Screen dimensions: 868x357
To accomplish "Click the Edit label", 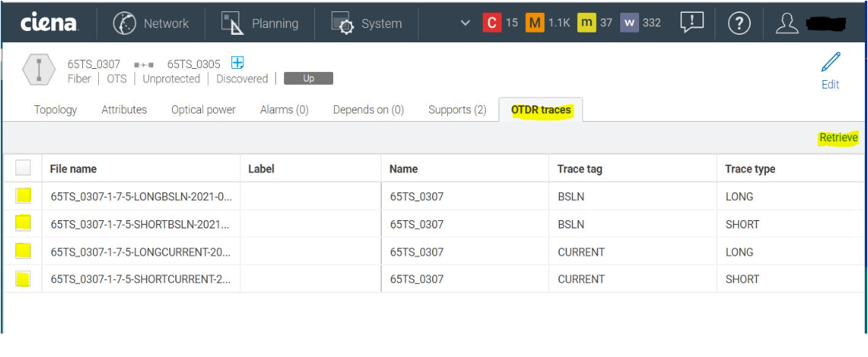I will [830, 84].
